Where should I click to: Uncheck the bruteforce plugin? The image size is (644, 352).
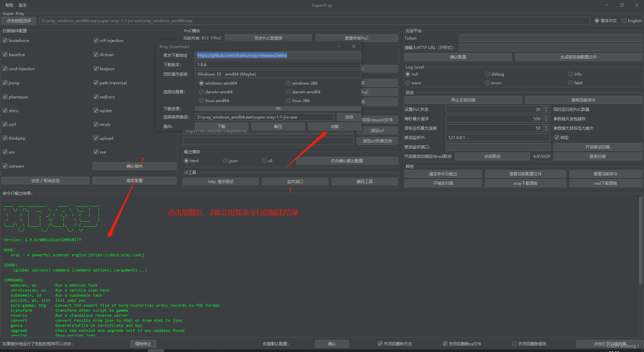[x=5, y=40]
